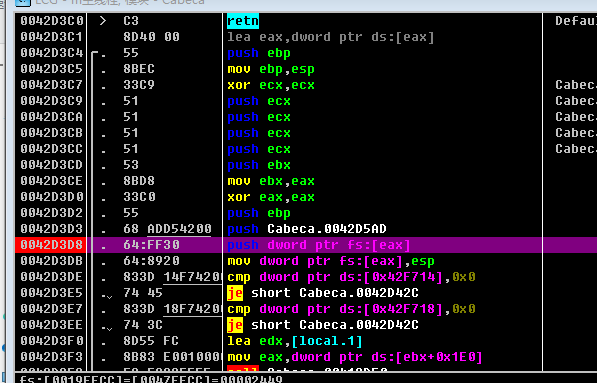This screenshot has height=383, width=597.
Task: Click the comment cell on the xor ecx,ecx row
Action: 570,85
